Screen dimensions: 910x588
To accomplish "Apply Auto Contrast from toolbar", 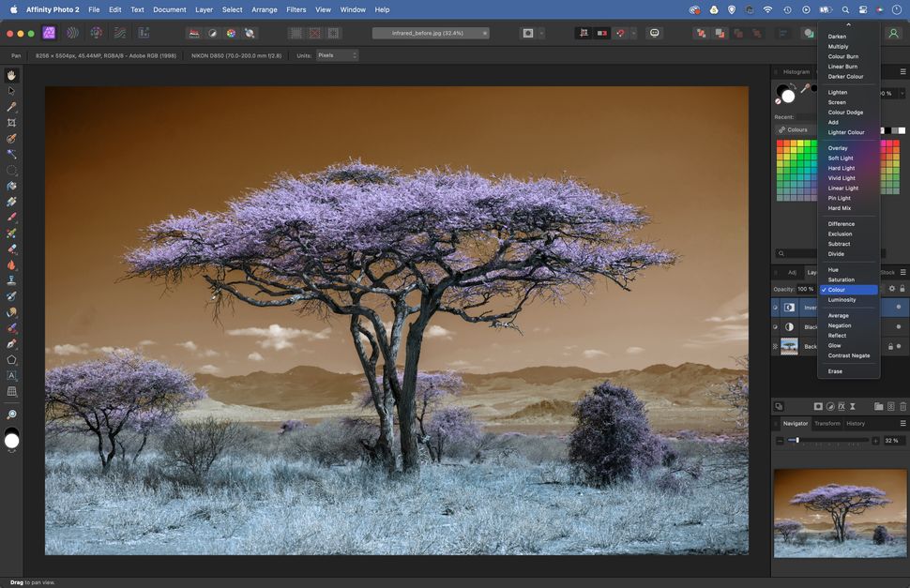I will (212, 33).
